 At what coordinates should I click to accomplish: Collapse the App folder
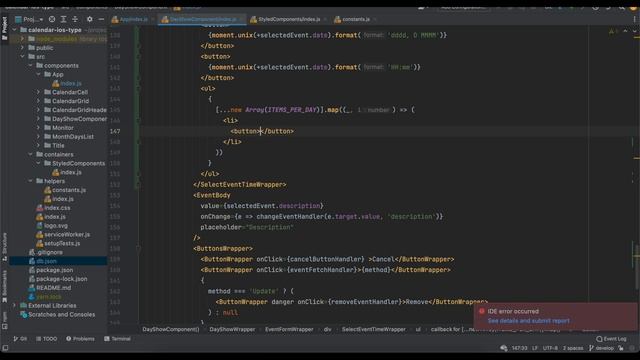(x=39, y=74)
